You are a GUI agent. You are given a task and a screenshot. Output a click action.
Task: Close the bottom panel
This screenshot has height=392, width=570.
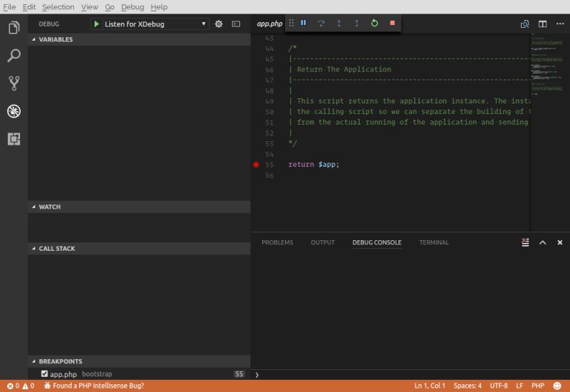click(x=560, y=242)
